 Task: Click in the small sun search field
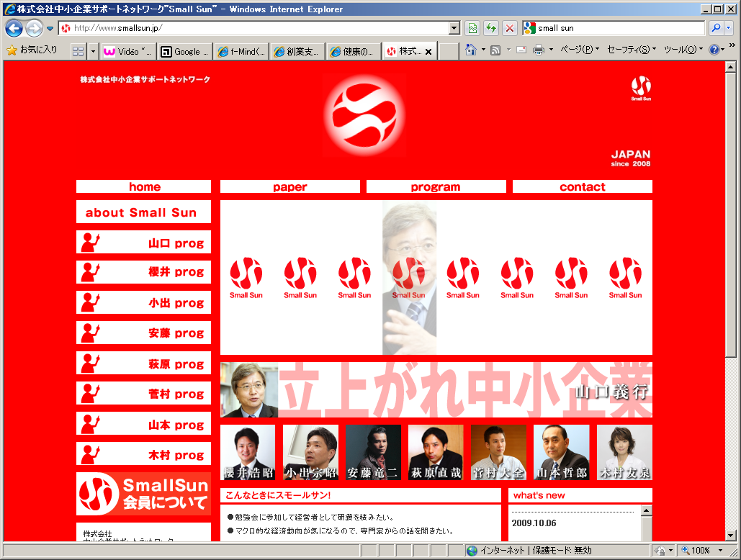pos(619,28)
